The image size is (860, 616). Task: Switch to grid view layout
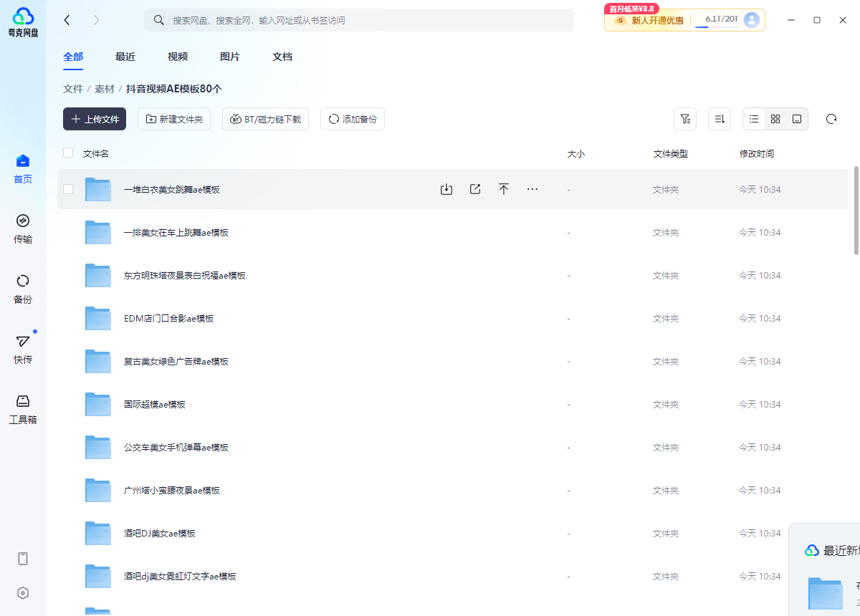click(x=775, y=119)
